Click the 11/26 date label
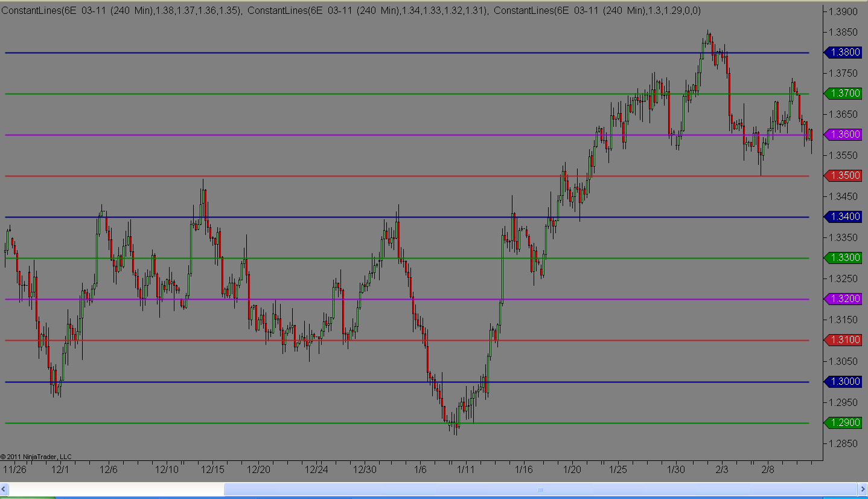The height and width of the screenshot is (499, 868). pos(15,469)
